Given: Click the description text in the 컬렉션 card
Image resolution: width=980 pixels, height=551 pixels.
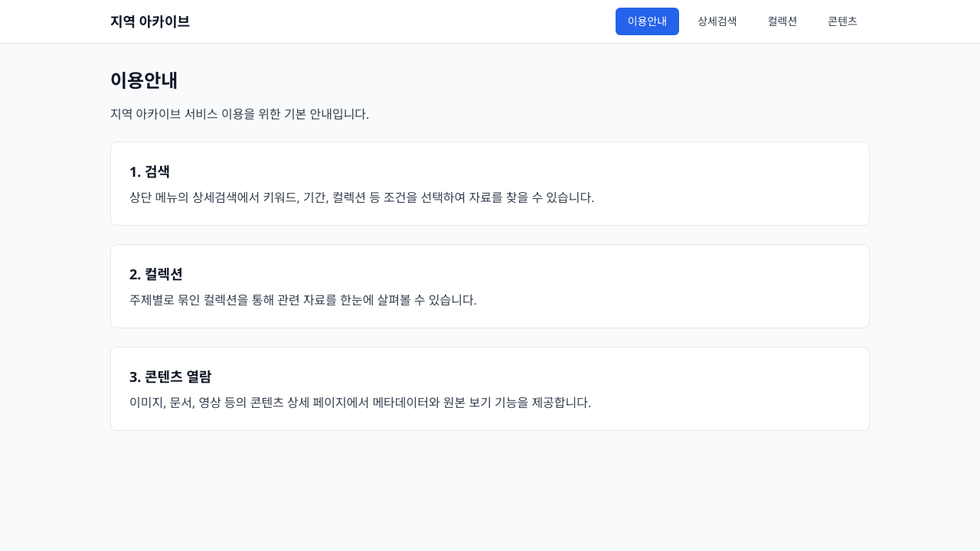Looking at the screenshot, I should pos(302,300).
